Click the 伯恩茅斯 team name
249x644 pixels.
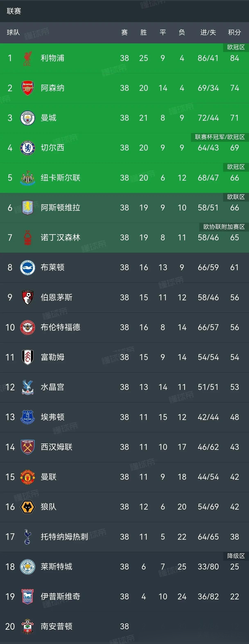(57, 297)
